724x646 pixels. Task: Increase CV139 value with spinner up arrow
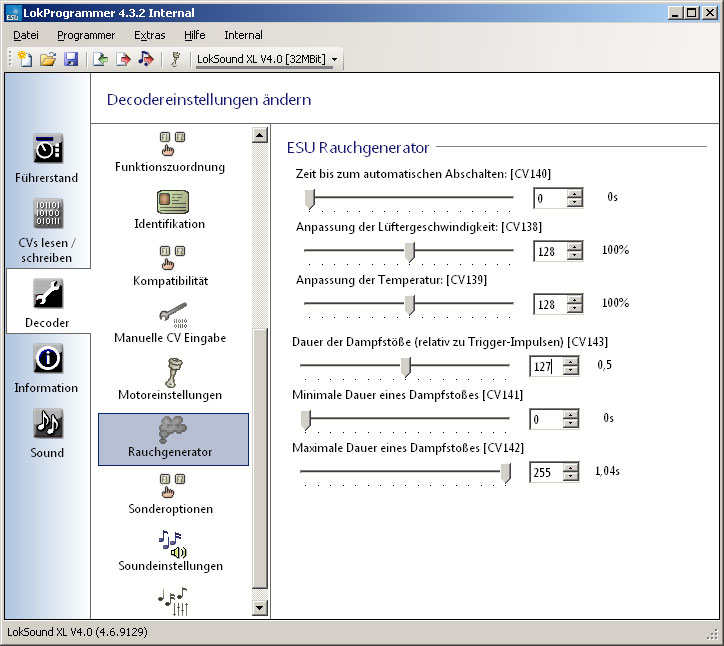(x=575, y=300)
